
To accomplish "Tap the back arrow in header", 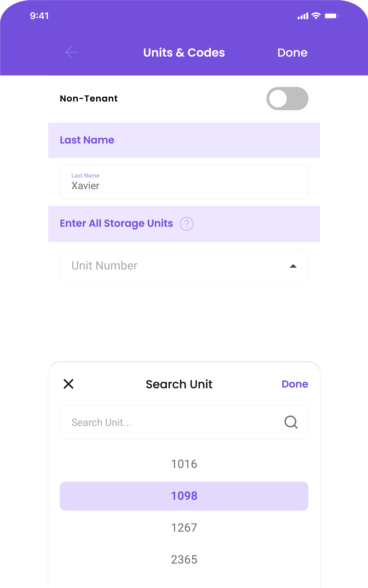I will [x=72, y=52].
